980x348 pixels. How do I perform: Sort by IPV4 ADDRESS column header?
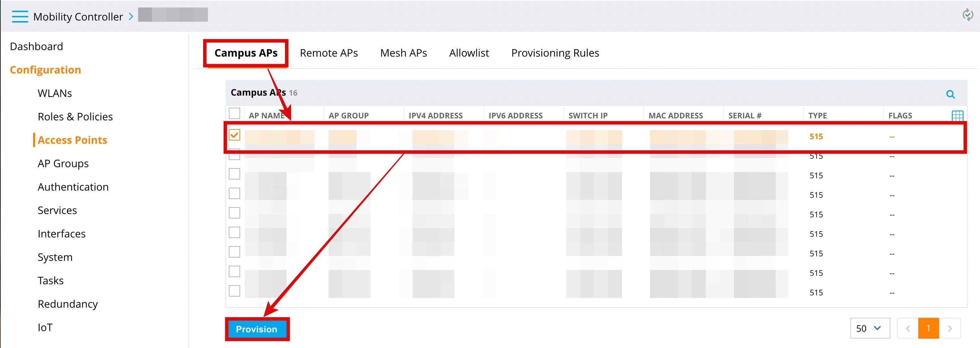pos(436,116)
